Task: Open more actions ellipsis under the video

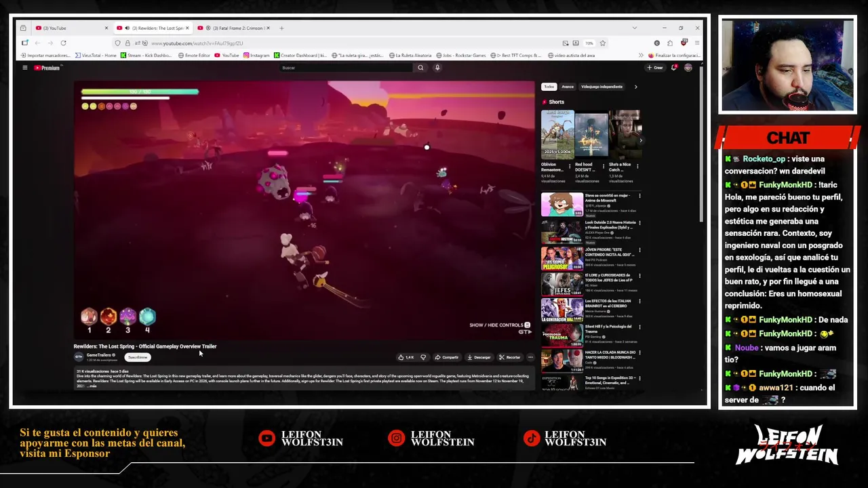Action: [x=530, y=357]
